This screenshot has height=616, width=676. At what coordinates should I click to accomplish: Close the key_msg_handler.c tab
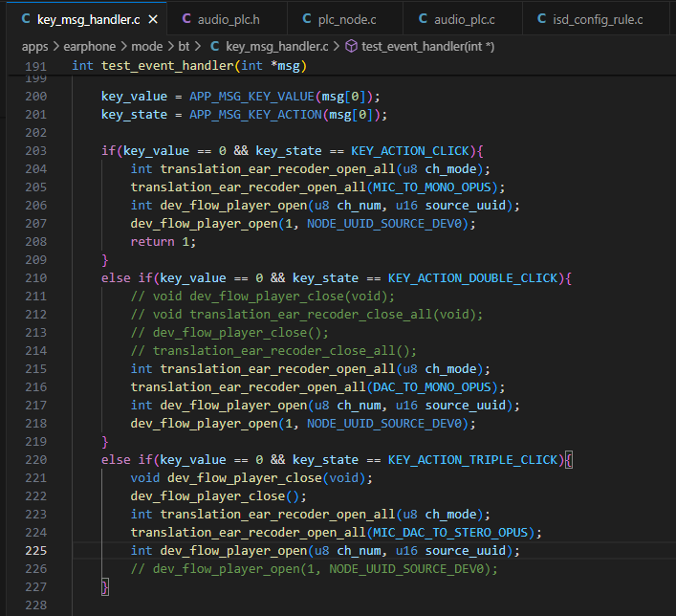click(x=153, y=19)
